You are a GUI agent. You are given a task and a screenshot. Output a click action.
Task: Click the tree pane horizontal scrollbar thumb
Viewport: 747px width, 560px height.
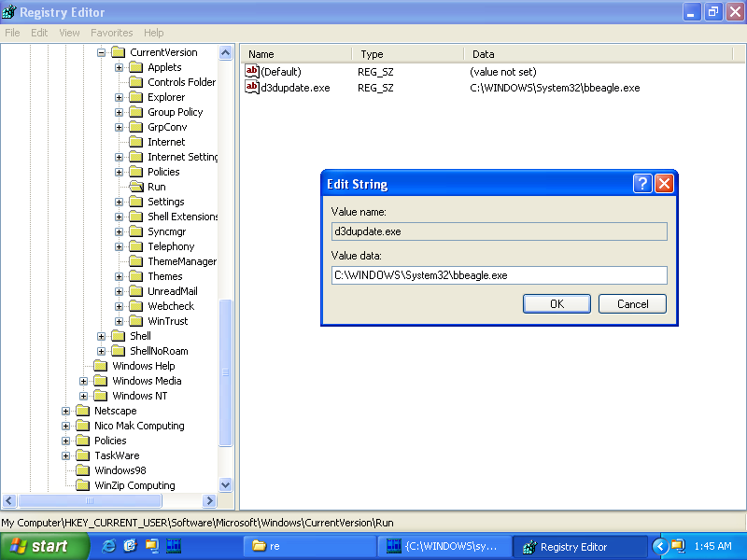click(90, 500)
